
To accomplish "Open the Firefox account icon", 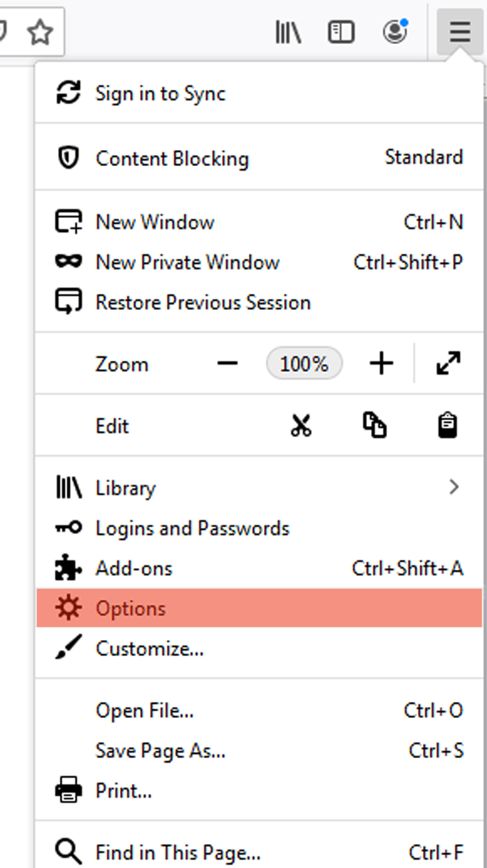I will coord(396,32).
